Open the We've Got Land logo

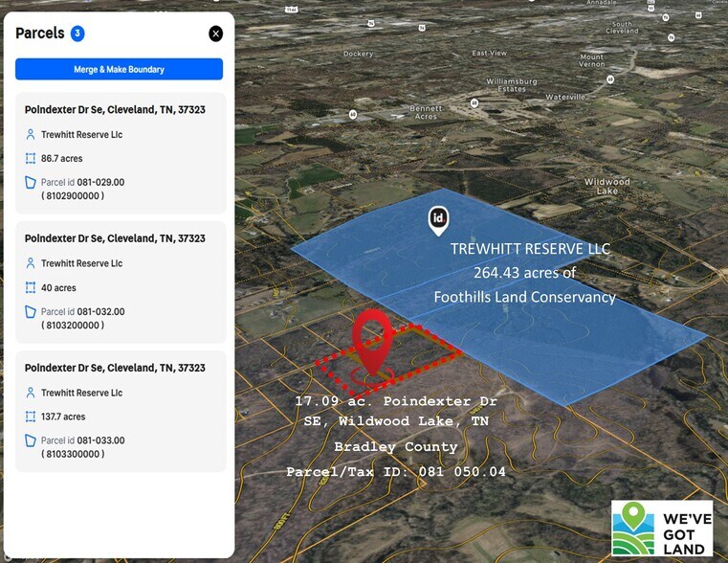point(662,528)
